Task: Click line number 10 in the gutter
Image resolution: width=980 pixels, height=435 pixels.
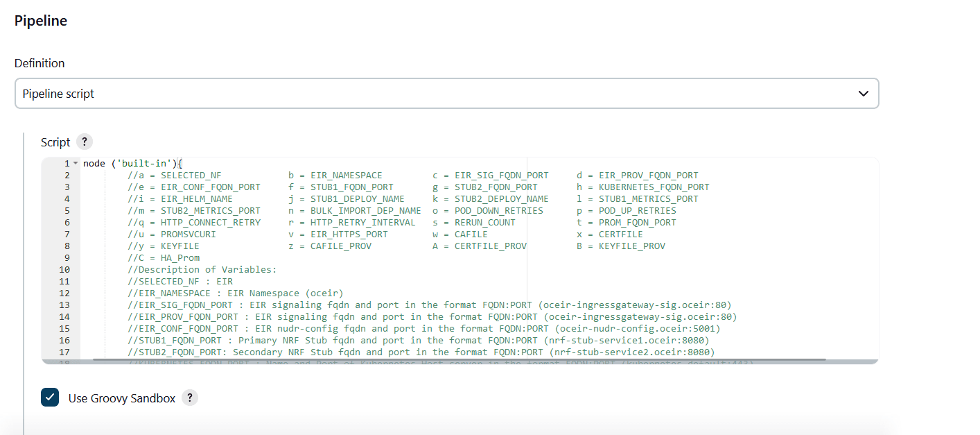Action: click(64, 269)
